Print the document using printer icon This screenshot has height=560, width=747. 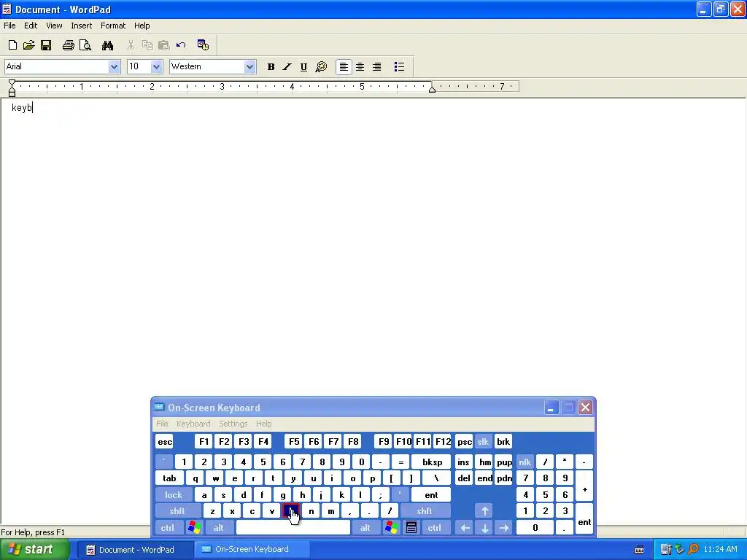pyautogui.click(x=69, y=45)
